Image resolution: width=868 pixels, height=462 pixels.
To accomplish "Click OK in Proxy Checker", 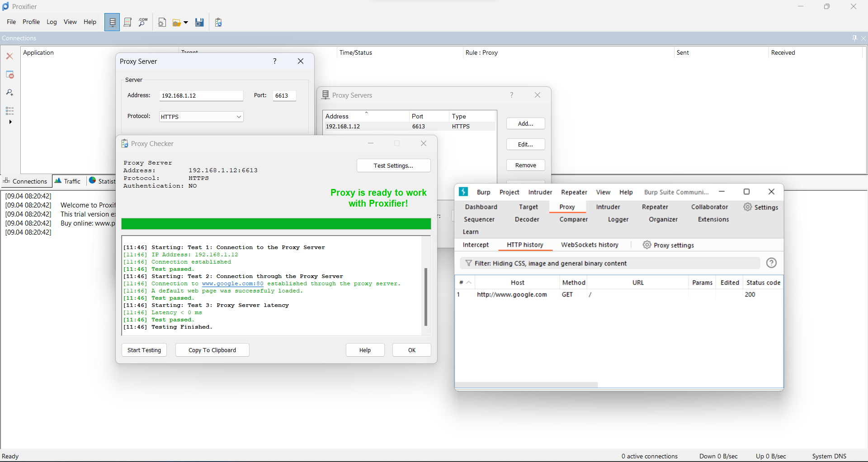I will tap(412, 350).
